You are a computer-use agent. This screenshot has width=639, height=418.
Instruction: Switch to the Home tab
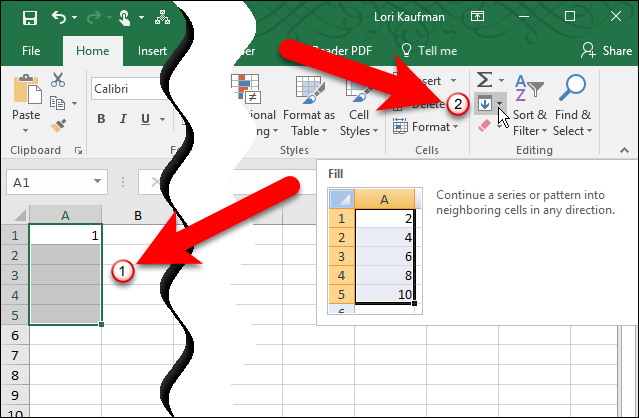(93, 51)
